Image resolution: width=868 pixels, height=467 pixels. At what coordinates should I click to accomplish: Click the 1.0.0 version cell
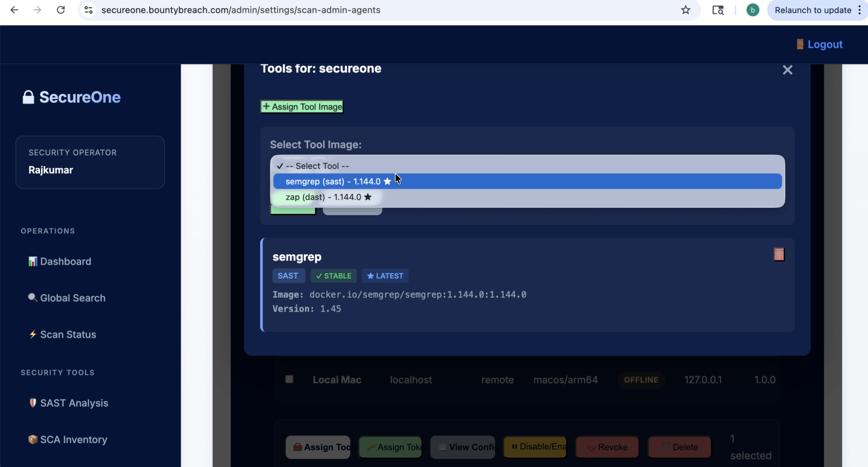765,380
